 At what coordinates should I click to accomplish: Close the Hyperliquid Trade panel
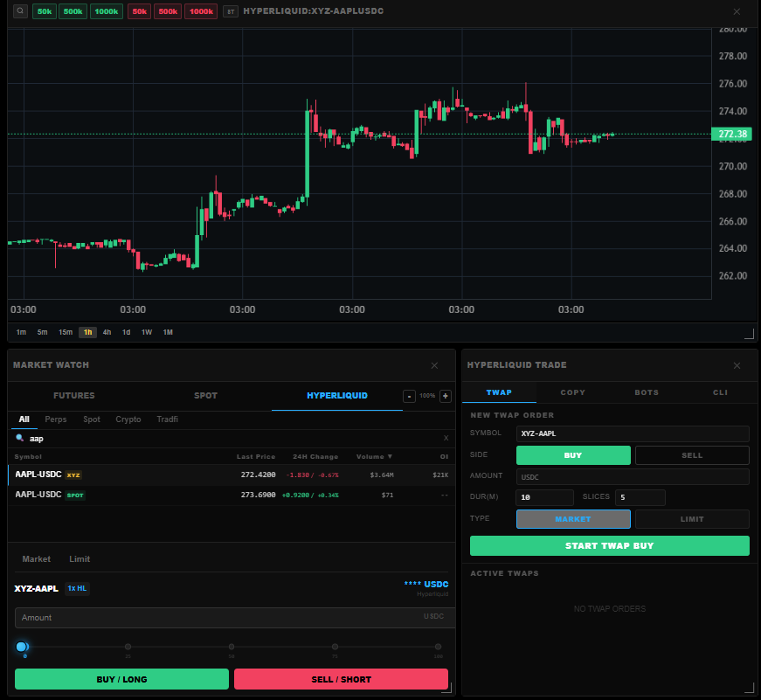pos(737,365)
